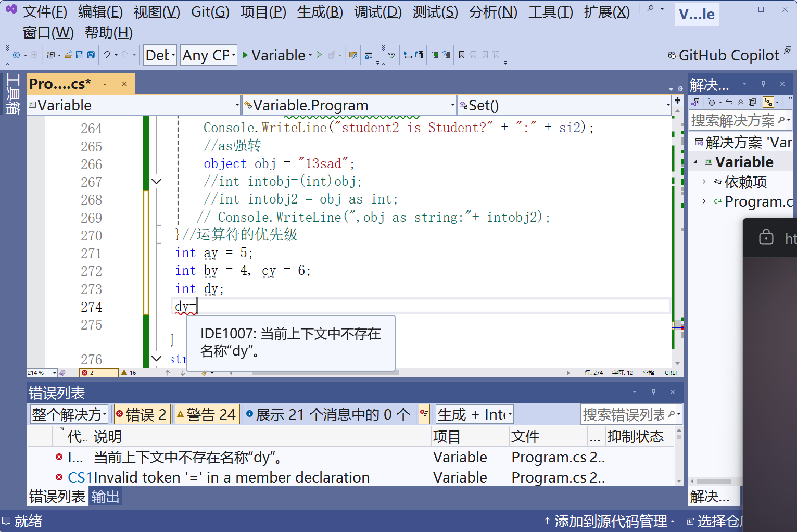Open the Any CPU platform dropdown
Viewport: 797px width, 532px height.
click(x=209, y=55)
